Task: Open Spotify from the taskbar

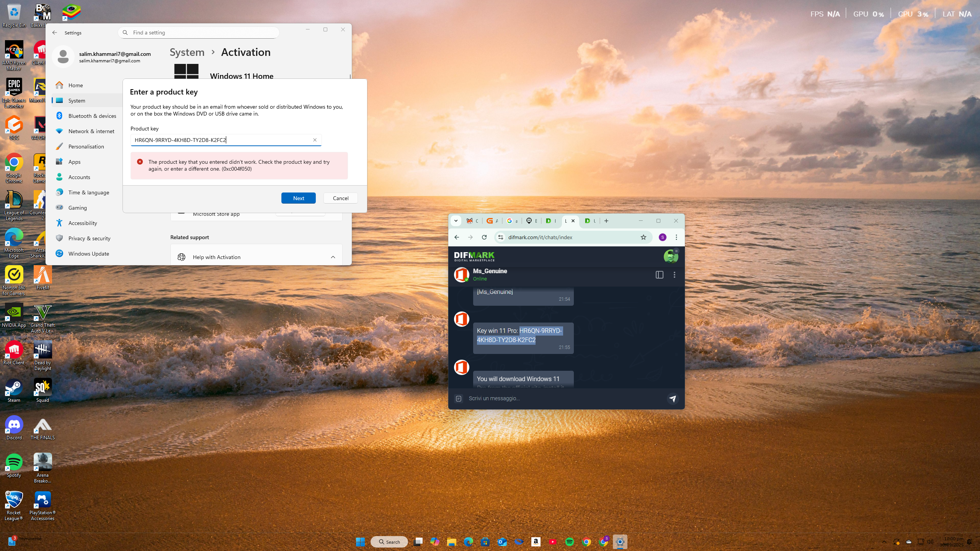Action: tap(569, 541)
